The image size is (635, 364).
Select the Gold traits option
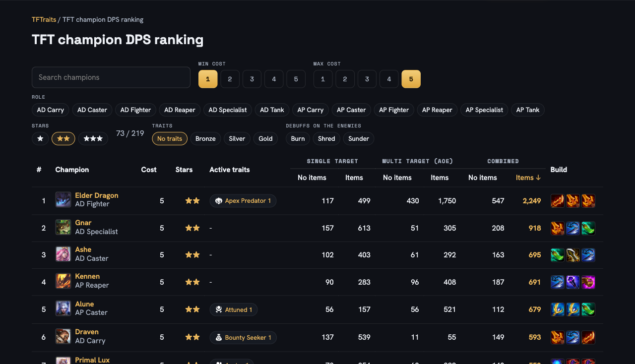pyautogui.click(x=265, y=139)
